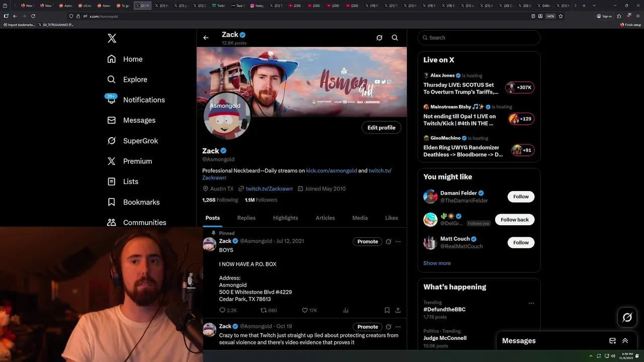Follow Matt Couch
The height and width of the screenshot is (362, 644).
pyautogui.click(x=521, y=242)
